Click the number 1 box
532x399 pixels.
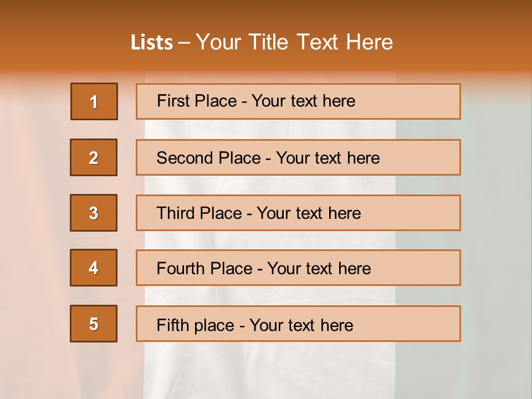pyautogui.click(x=94, y=101)
